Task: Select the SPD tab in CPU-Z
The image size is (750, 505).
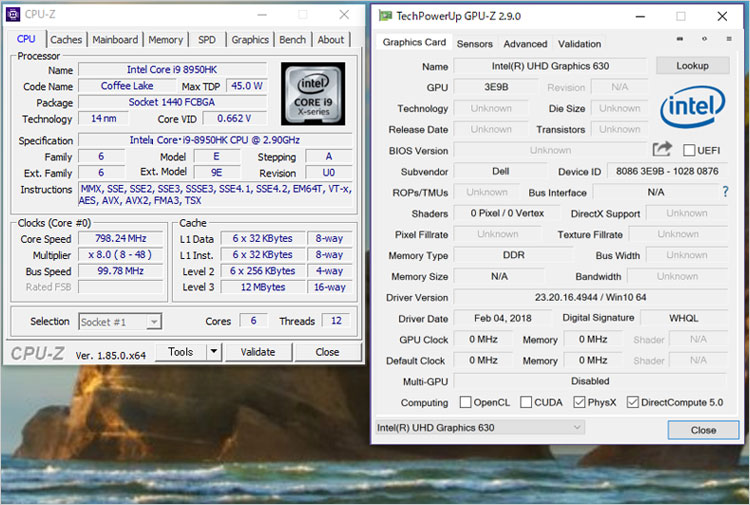Action: tap(207, 40)
